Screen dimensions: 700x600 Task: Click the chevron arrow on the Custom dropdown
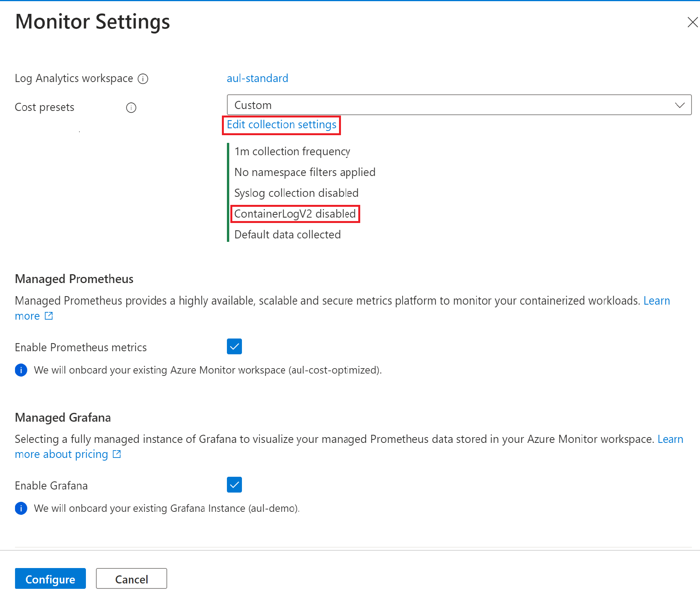[x=680, y=105]
